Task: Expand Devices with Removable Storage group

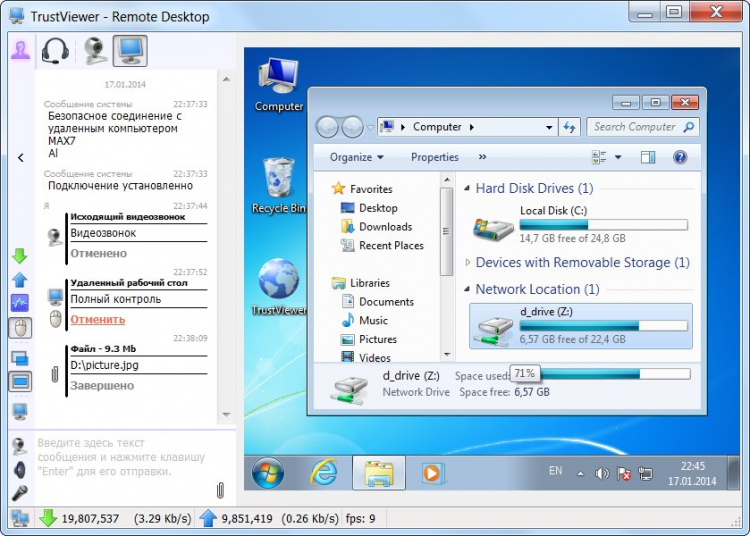Action: click(467, 262)
